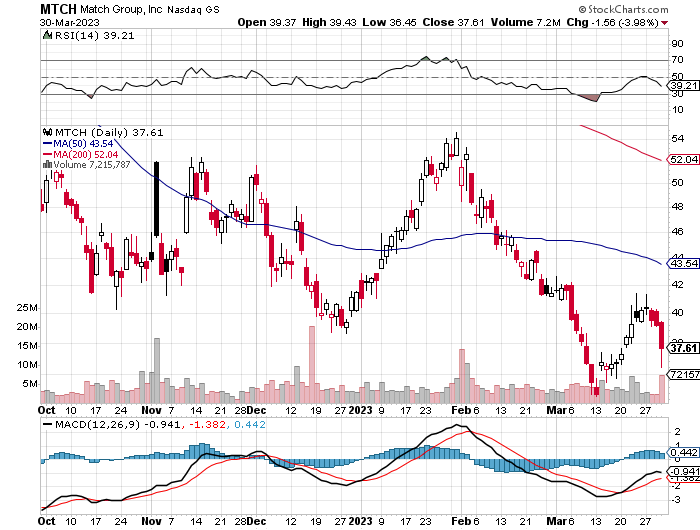This screenshot has height=530, width=700.
Task: Select the MTCH ticker symbol heading
Action: click(58, 9)
